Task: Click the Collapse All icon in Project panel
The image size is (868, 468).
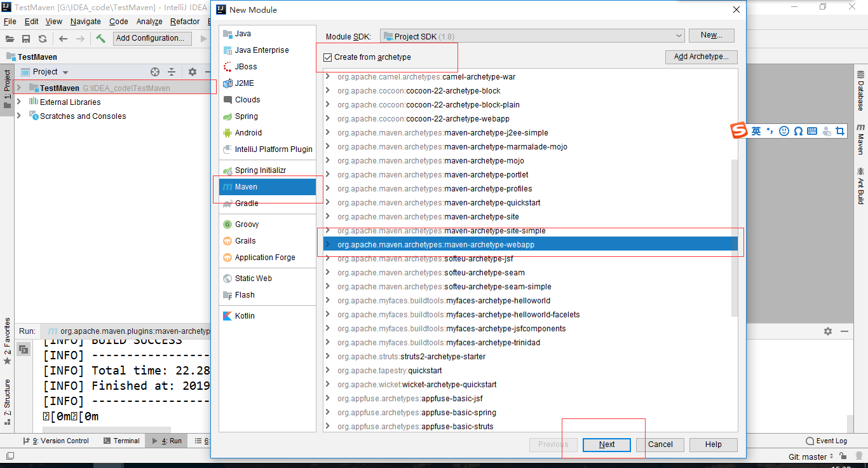Action: click(172, 72)
